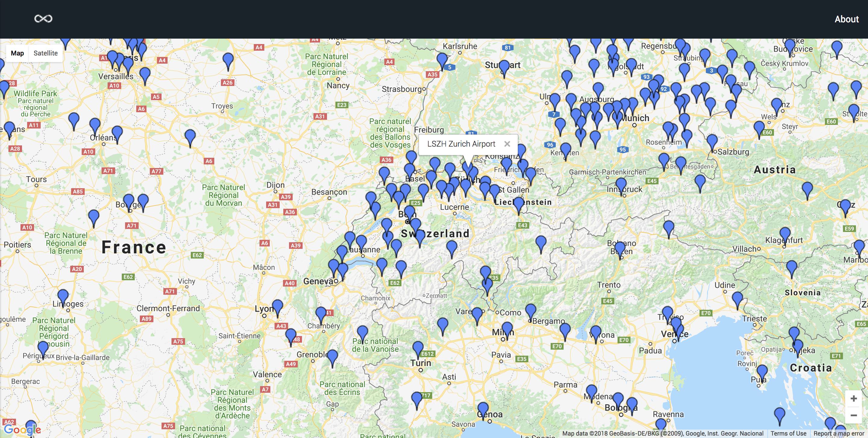This screenshot has height=438, width=868.
Task: Close the LSZH Zurich Airport popup
Action: point(507,144)
